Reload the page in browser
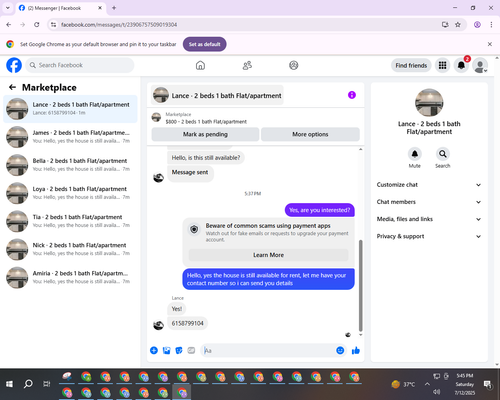 [x=37, y=25]
